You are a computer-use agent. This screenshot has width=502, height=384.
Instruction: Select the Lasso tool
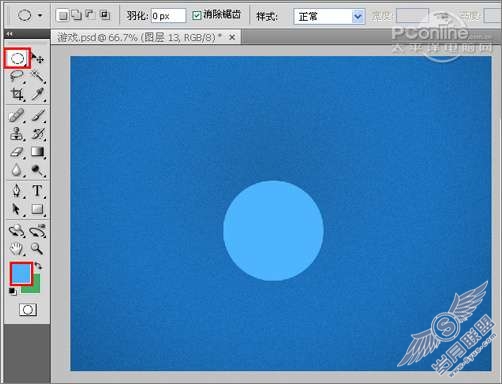click(x=17, y=77)
